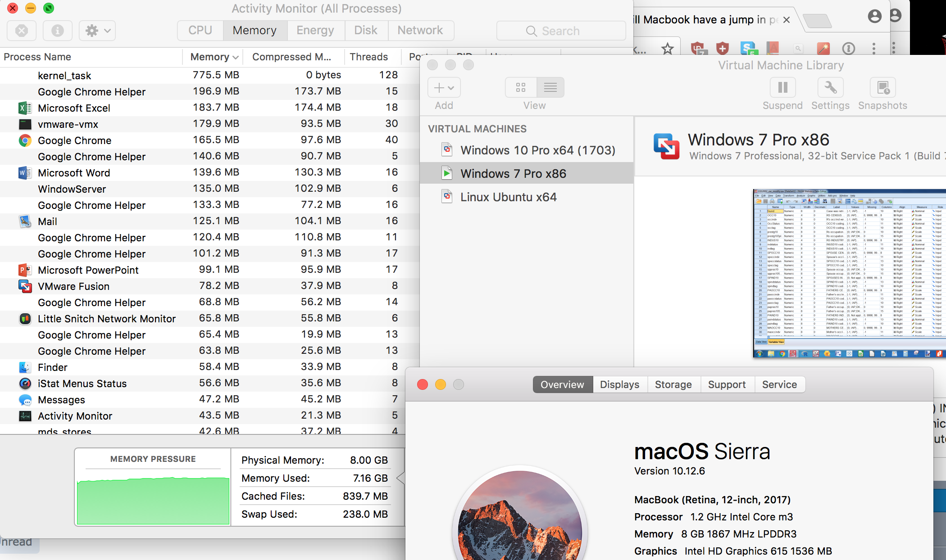Switch to the Memory tab

point(255,30)
